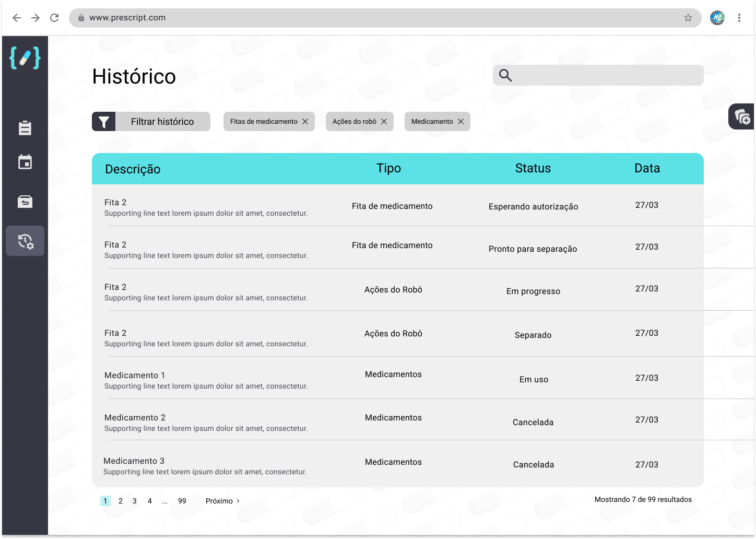756x539 pixels.
Task: Open the clipboard prescriptions sidebar icon
Action: point(25,128)
